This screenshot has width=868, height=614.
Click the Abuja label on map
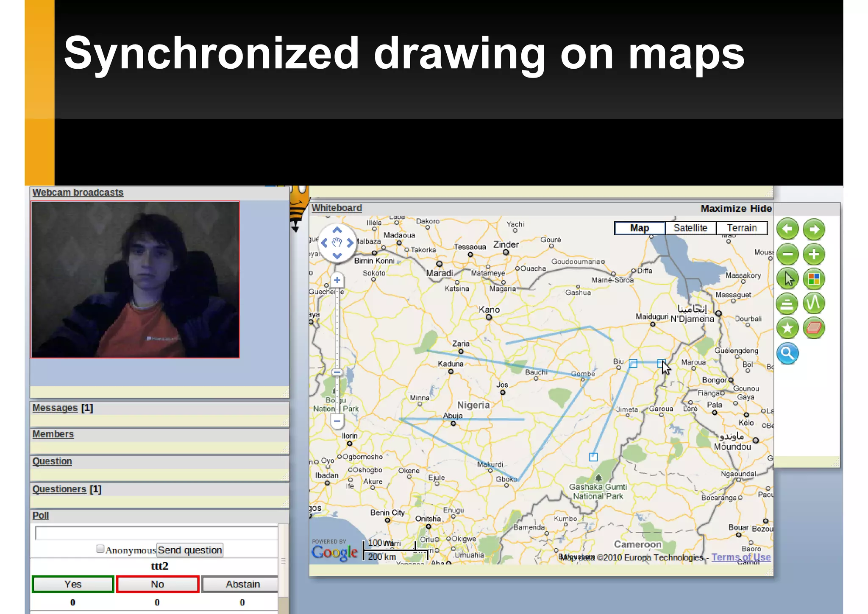(x=453, y=416)
